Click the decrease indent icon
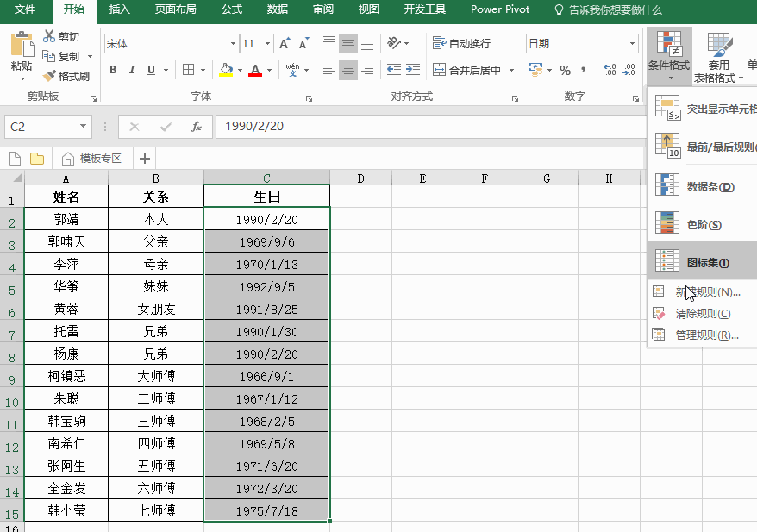Viewport: 757px width, 532px height. tap(394, 70)
